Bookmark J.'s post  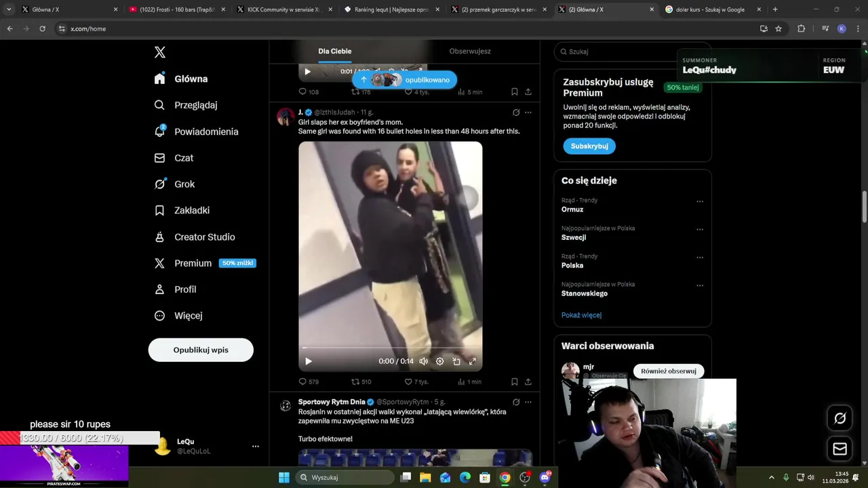(514, 382)
